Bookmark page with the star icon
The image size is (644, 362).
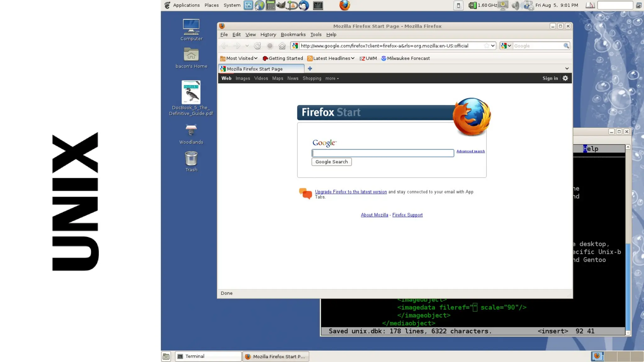(486, 46)
